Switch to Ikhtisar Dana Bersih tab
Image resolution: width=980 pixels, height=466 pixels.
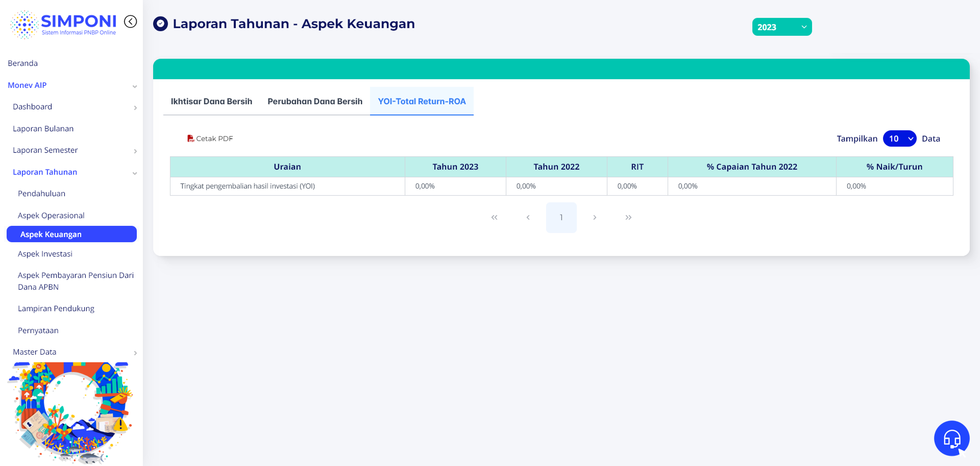coord(211,101)
